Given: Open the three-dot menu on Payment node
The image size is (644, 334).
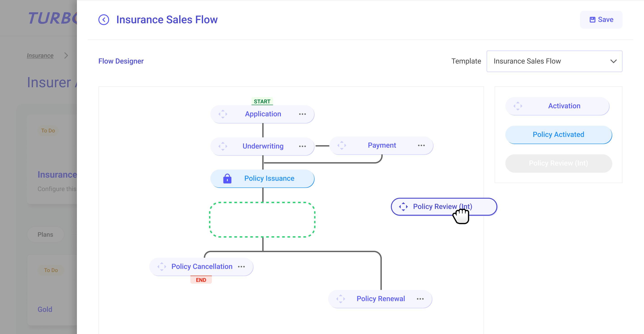Looking at the screenshot, I should 422,145.
